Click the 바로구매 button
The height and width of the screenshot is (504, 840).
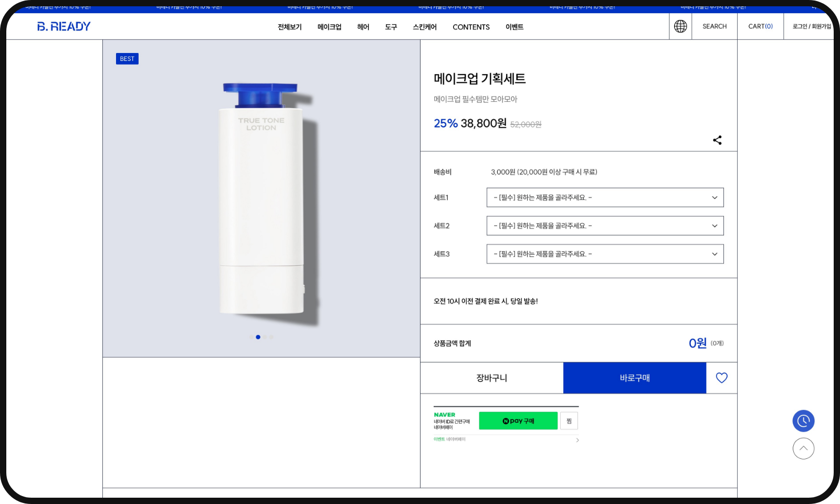coord(634,378)
